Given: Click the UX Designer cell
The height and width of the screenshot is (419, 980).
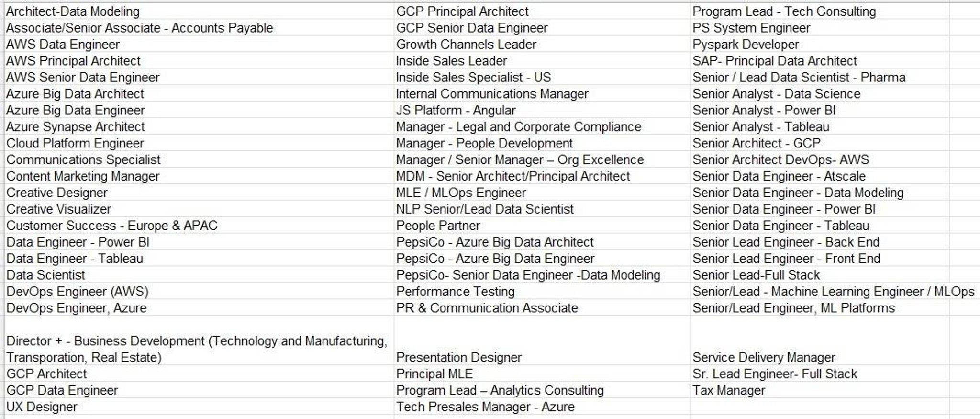Looking at the screenshot, I should point(199,407).
